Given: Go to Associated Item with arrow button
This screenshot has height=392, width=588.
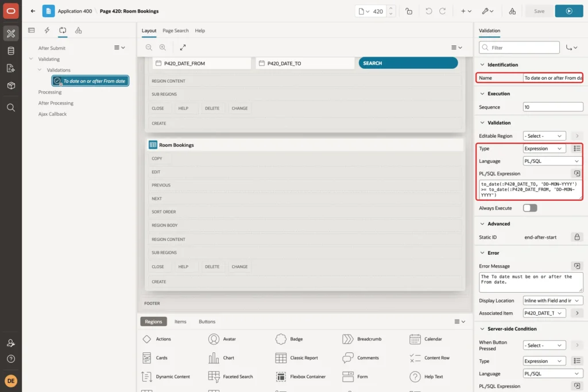Looking at the screenshot, I should (x=577, y=313).
